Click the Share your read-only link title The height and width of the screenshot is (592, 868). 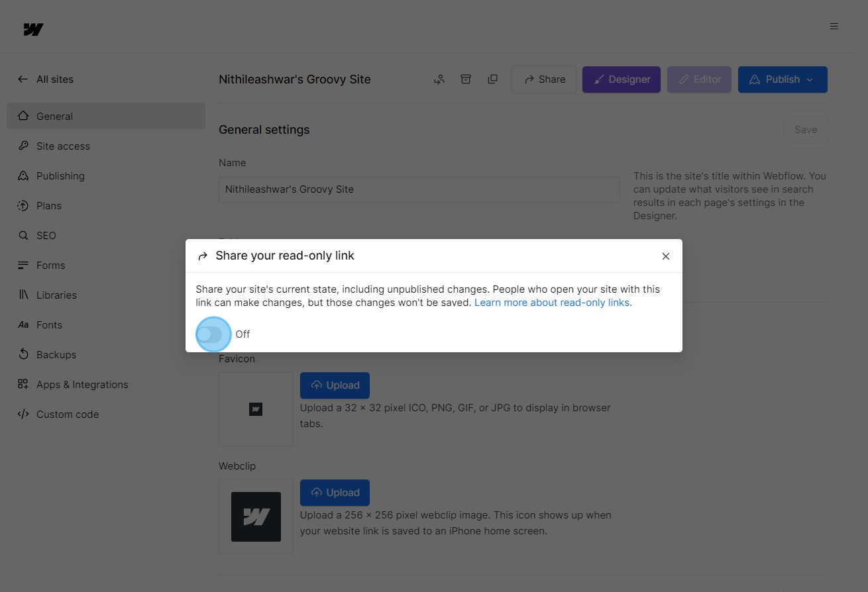tap(285, 256)
